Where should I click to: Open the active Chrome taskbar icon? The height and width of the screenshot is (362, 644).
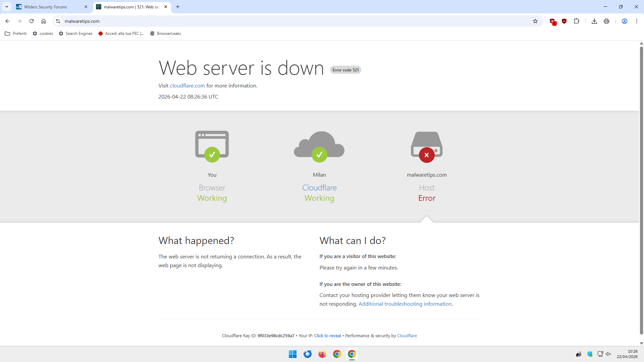tap(352, 354)
